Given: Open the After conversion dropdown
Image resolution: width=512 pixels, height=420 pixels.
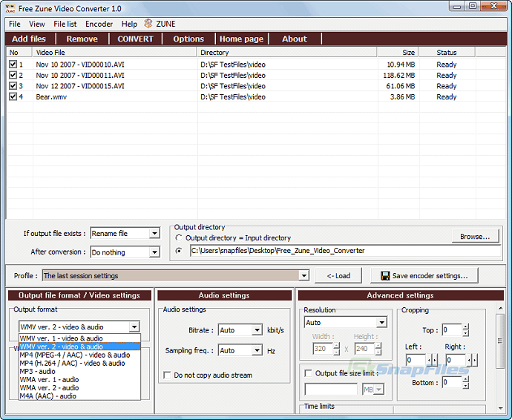Looking at the screenshot, I should (x=154, y=252).
